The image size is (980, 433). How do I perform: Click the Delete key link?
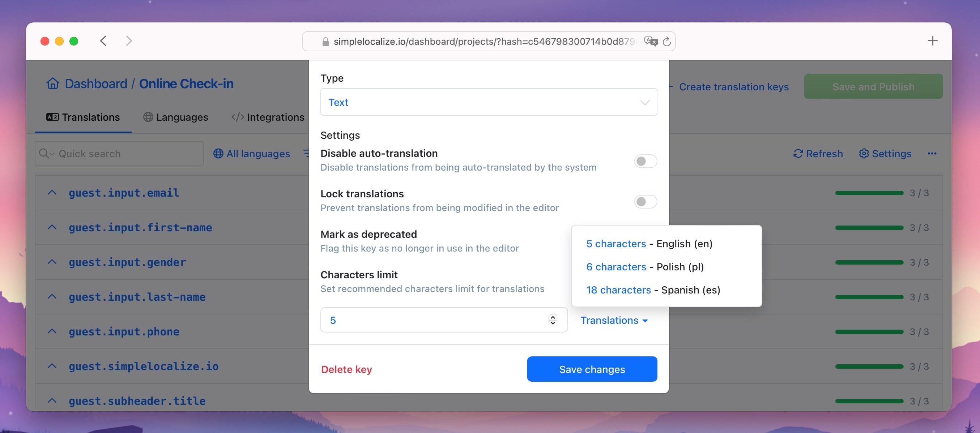pyautogui.click(x=346, y=369)
